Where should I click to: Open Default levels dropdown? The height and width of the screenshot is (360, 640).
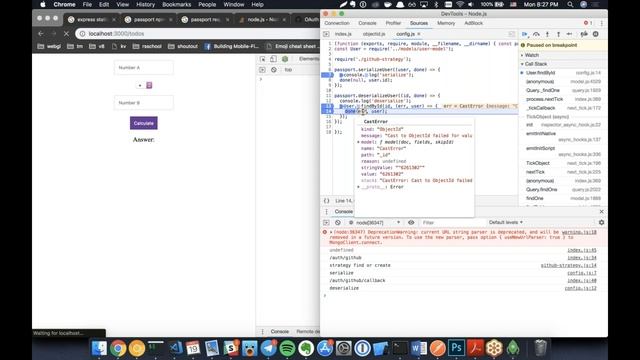[x=506, y=222]
